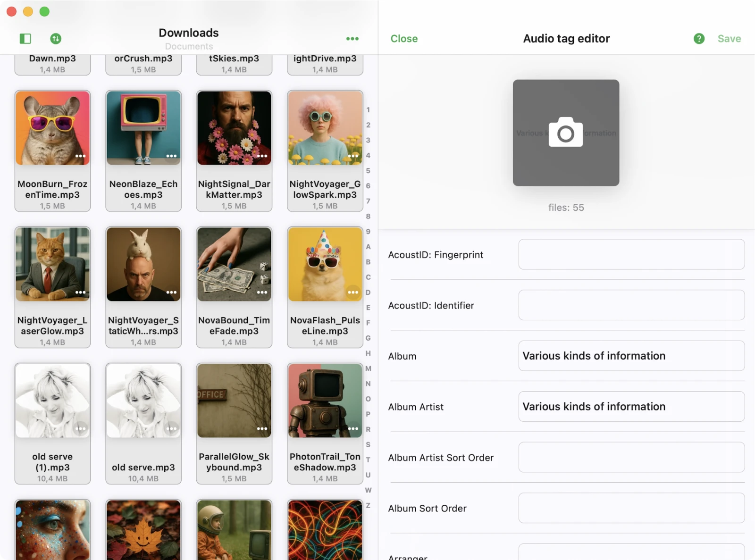Open options for NovaFlash_PulseLine.mp3
This screenshot has width=755, height=560.
(353, 293)
